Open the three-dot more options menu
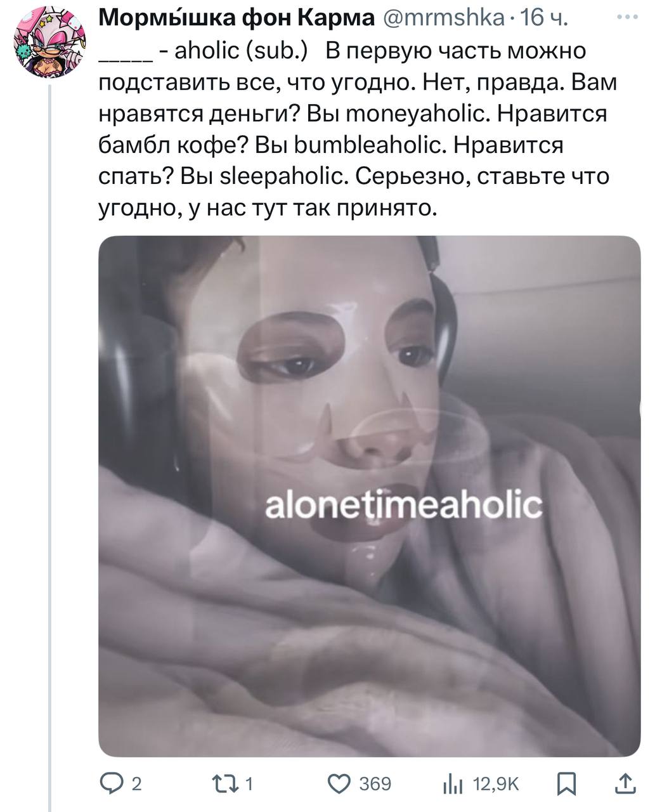The image size is (655, 812). pyautogui.click(x=628, y=18)
